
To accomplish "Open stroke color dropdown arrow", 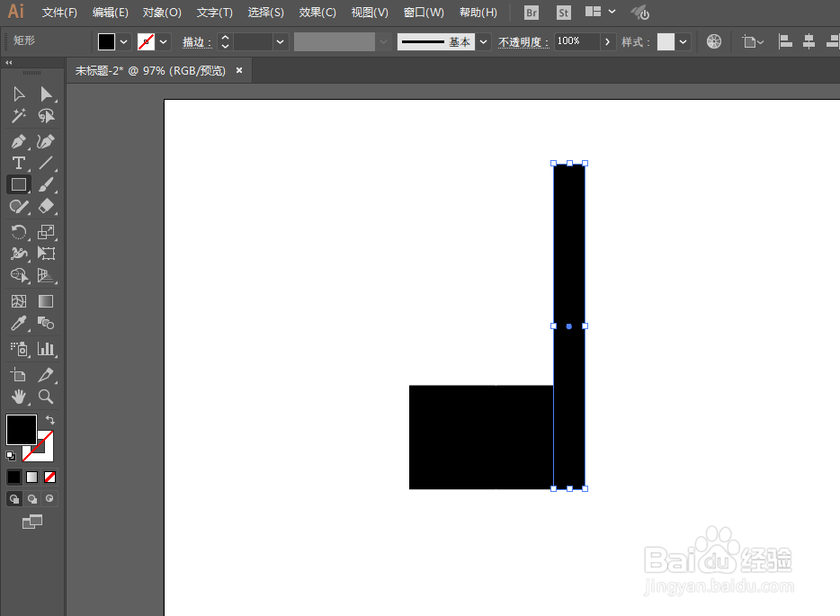I will tap(163, 41).
